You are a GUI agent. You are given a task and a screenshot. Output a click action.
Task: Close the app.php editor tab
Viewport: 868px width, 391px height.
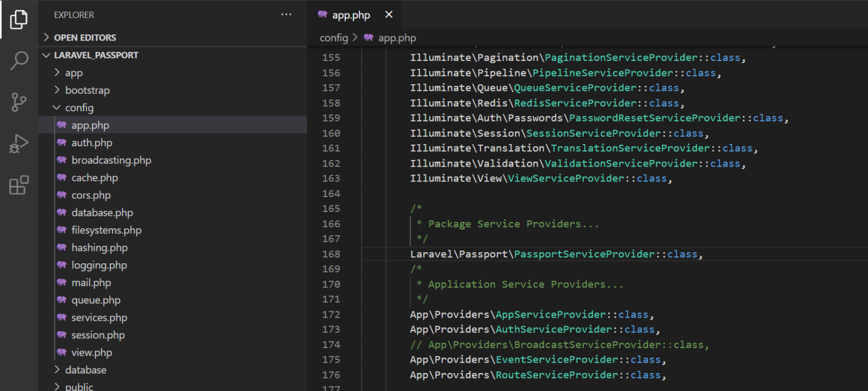coord(389,15)
